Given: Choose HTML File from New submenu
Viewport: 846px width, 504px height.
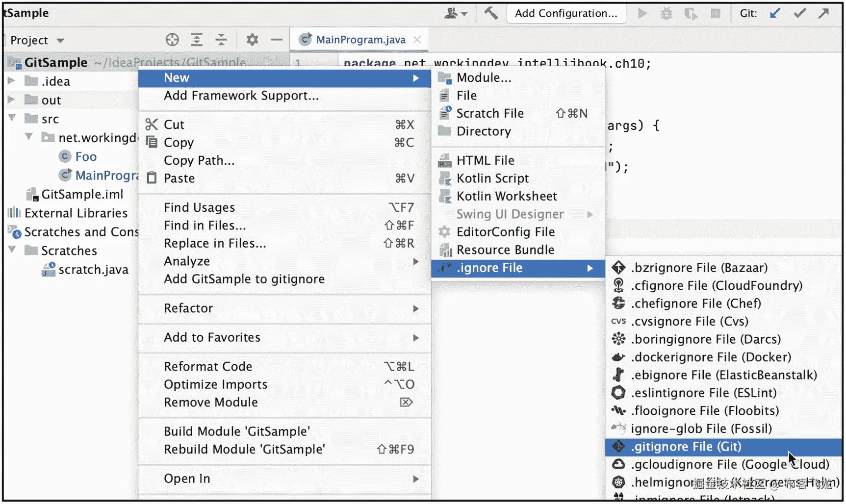Looking at the screenshot, I should tap(518, 160).
